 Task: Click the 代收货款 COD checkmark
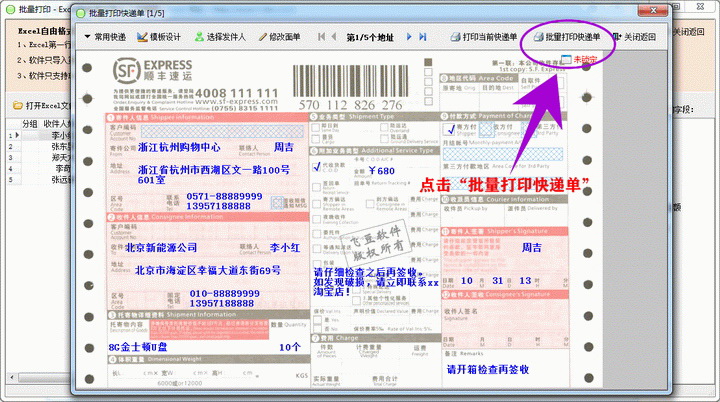point(316,167)
